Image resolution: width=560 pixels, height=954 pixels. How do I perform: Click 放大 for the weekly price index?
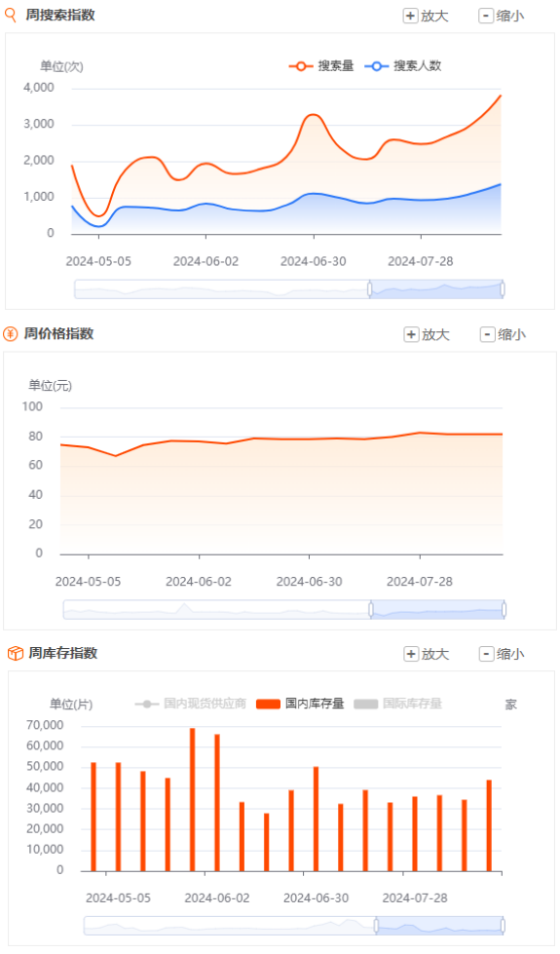(427, 334)
